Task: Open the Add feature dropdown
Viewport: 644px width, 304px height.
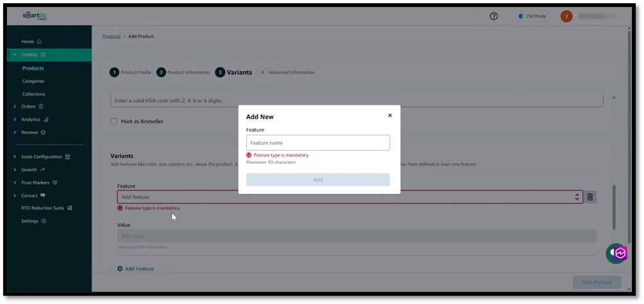Action: pos(350,197)
